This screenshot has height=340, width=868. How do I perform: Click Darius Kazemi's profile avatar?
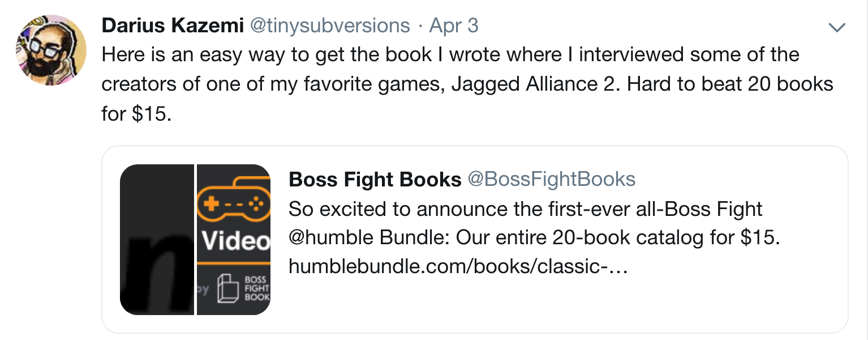(x=51, y=50)
